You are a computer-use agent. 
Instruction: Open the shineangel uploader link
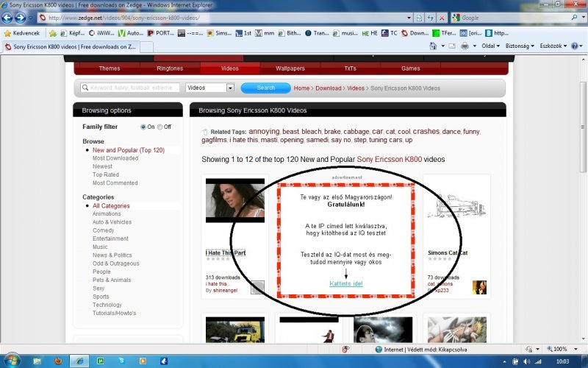pos(225,290)
